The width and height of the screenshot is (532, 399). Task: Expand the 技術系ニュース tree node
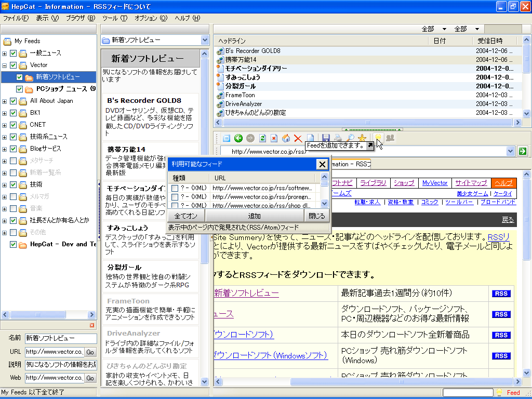[4, 137]
